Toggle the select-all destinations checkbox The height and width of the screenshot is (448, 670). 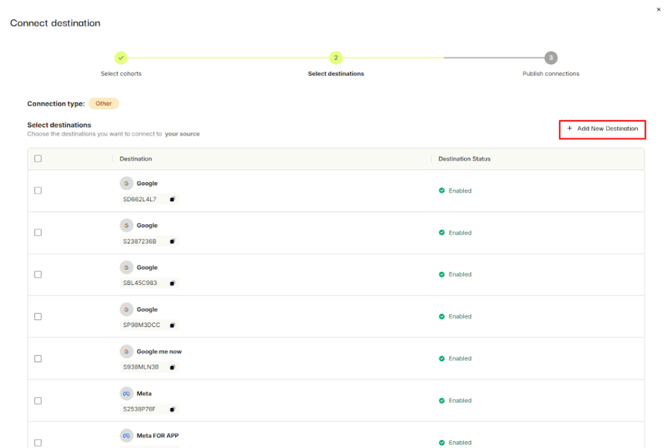(38, 159)
